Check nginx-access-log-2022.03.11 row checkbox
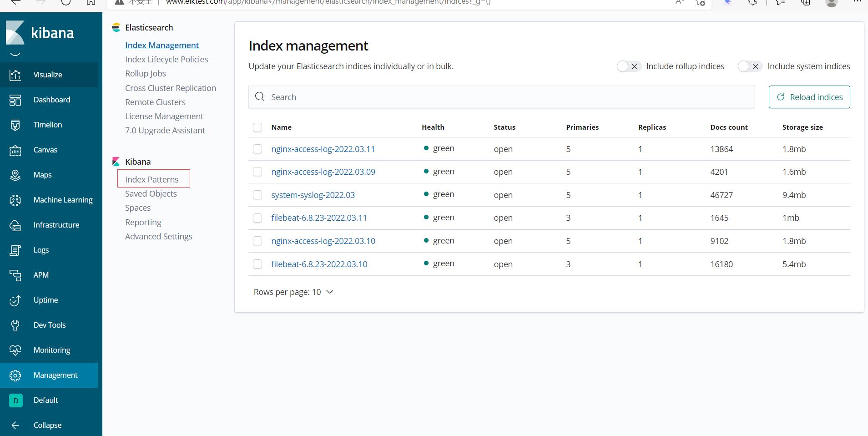Image resolution: width=868 pixels, height=436 pixels. 257,149
